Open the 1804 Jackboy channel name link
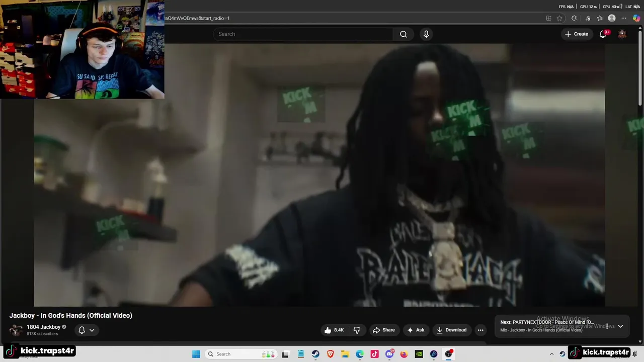This screenshot has width=644, height=362. tap(43, 327)
